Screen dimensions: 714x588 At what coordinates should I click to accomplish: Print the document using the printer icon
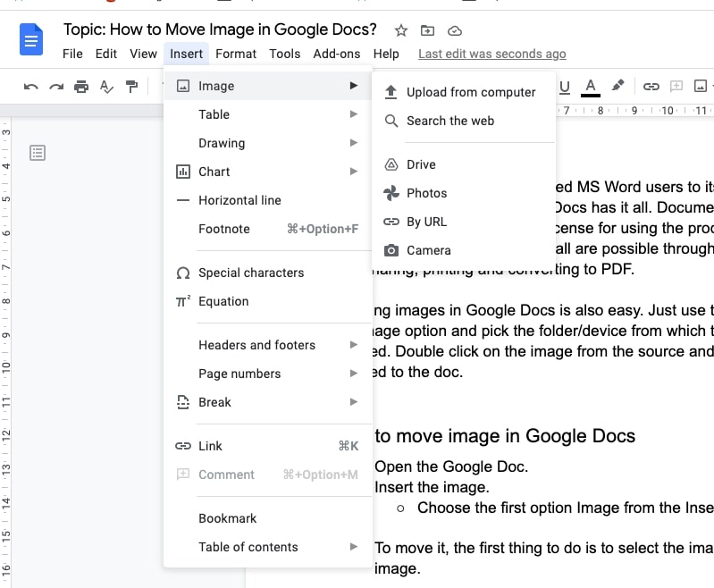(x=81, y=87)
